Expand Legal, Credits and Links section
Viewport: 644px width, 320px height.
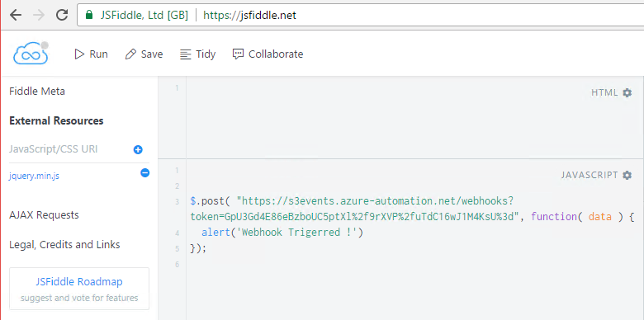(64, 245)
